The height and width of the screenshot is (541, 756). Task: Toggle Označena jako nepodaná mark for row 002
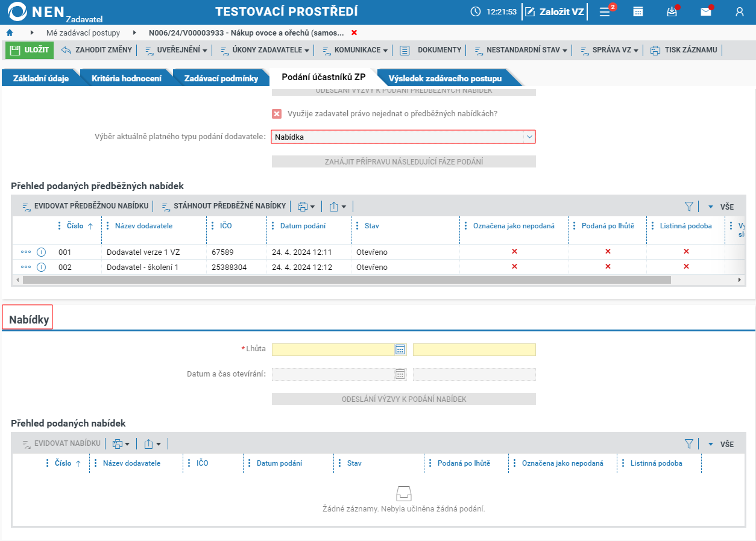tap(514, 266)
